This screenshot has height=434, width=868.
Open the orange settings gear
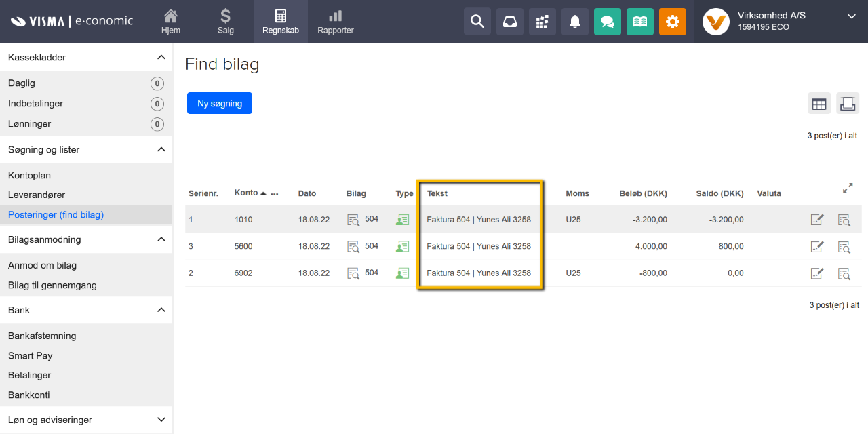click(x=672, y=22)
